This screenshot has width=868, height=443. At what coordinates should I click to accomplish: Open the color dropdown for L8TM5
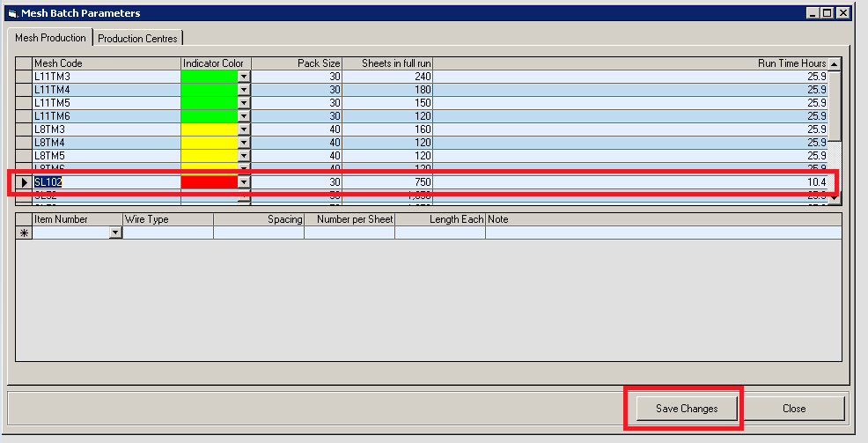[244, 156]
